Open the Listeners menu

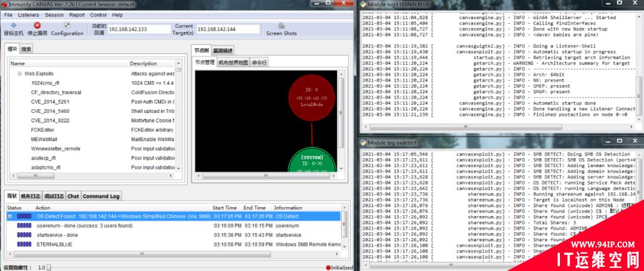[29, 15]
